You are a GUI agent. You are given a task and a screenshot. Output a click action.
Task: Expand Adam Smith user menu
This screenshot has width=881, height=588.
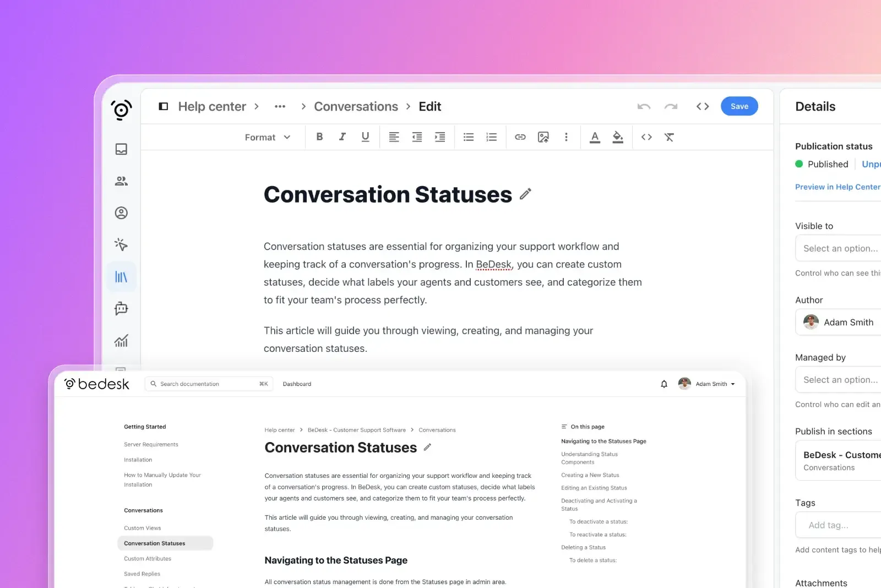click(x=715, y=384)
